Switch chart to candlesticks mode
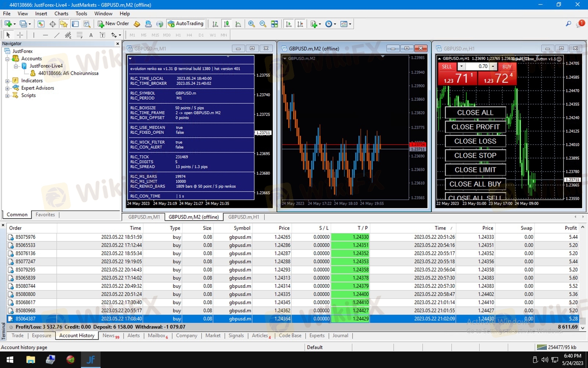The width and height of the screenshot is (588, 368). 227,24
